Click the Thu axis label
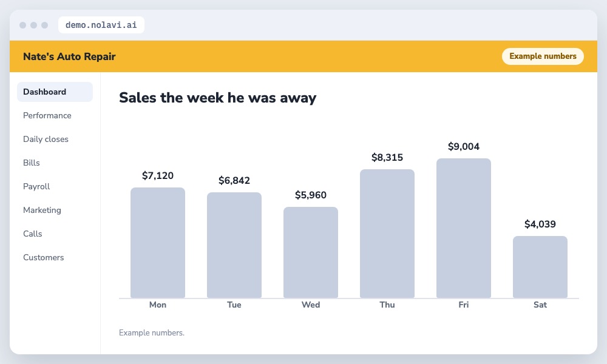 tap(387, 305)
